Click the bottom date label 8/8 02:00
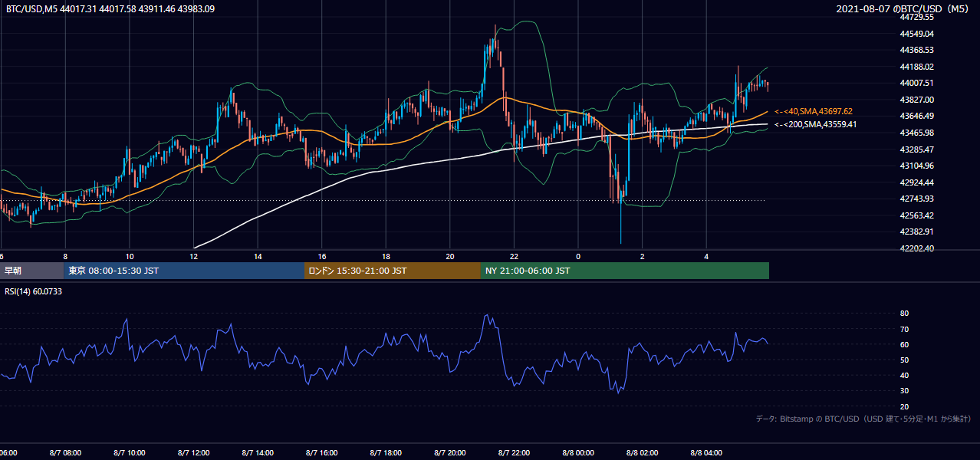This screenshot has height=460, width=980. pos(643,453)
